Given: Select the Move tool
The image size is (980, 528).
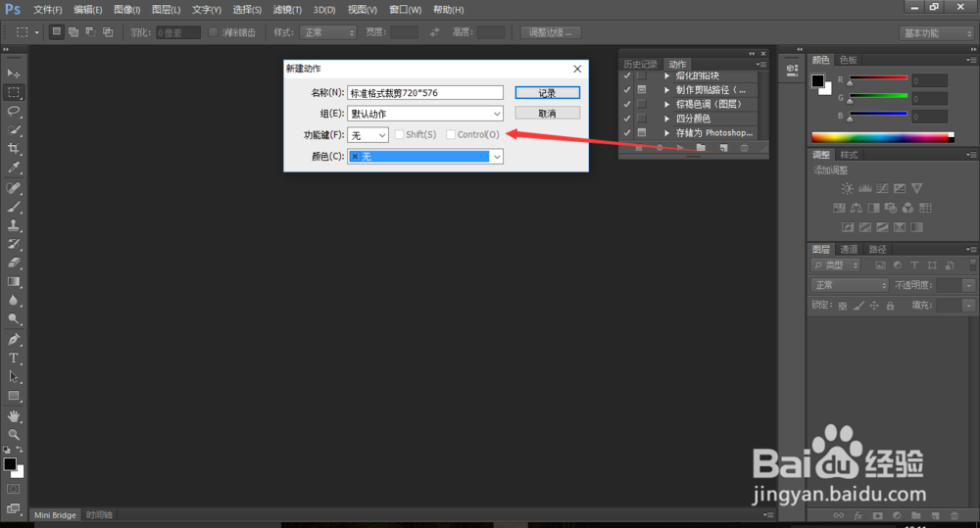Looking at the screenshot, I should pyautogui.click(x=13, y=73).
